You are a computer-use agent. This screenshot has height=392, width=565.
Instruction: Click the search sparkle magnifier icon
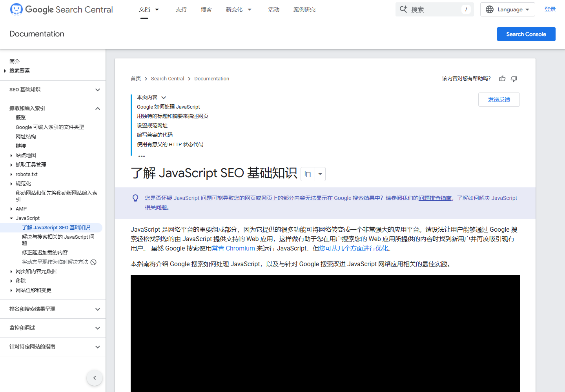click(403, 9)
